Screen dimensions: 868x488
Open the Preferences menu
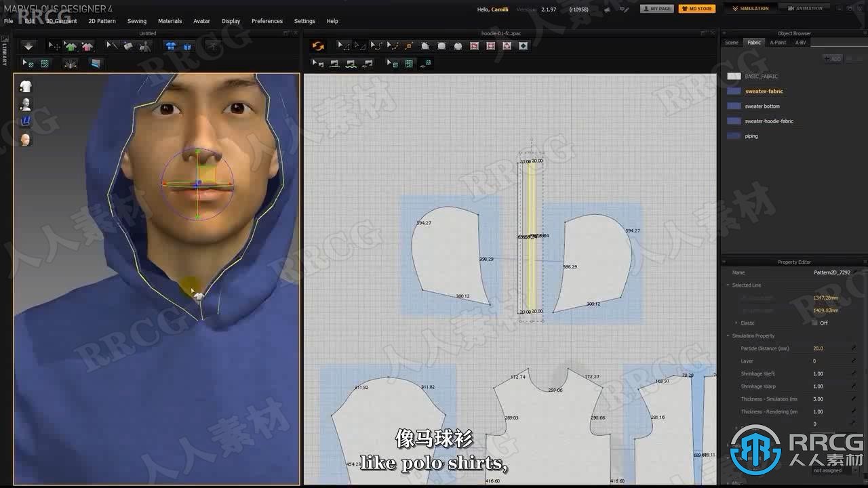coord(267,21)
